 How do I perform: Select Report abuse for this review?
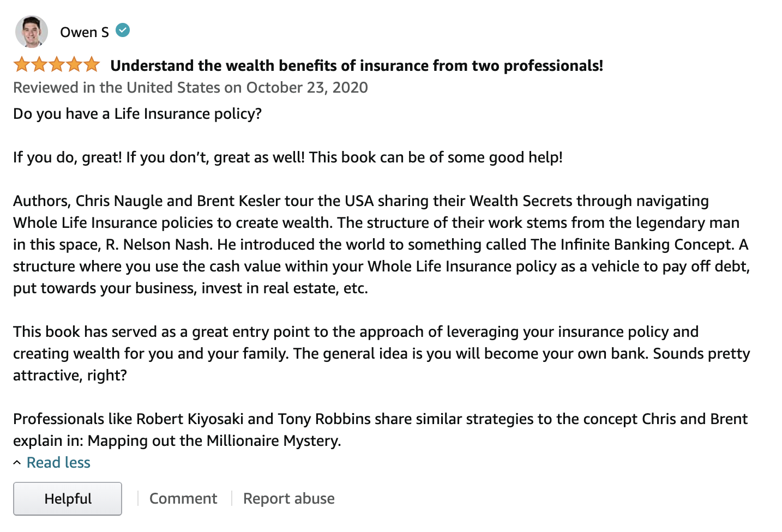[x=289, y=498]
